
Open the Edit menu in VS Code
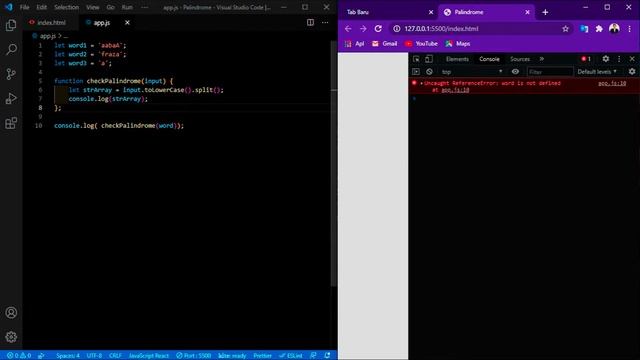point(42,7)
